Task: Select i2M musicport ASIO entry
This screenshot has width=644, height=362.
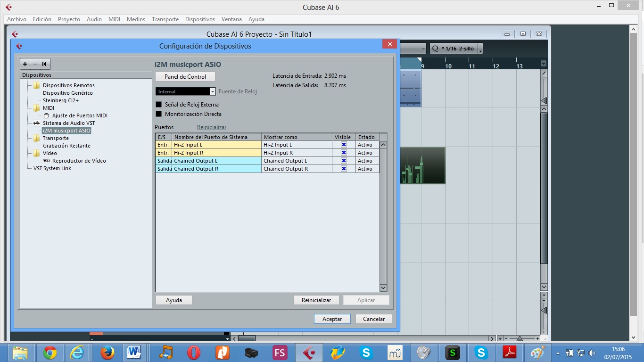Action: pos(66,131)
